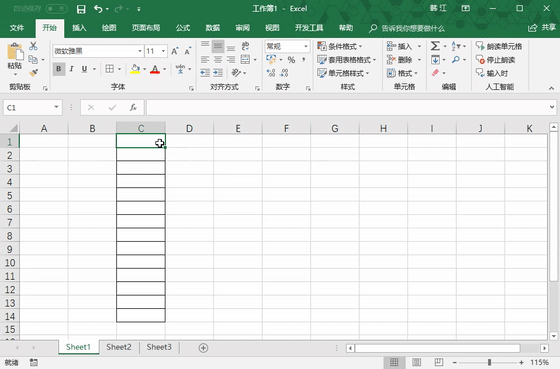Toggle bold formatting
The width and height of the screenshot is (560, 369).
point(59,69)
